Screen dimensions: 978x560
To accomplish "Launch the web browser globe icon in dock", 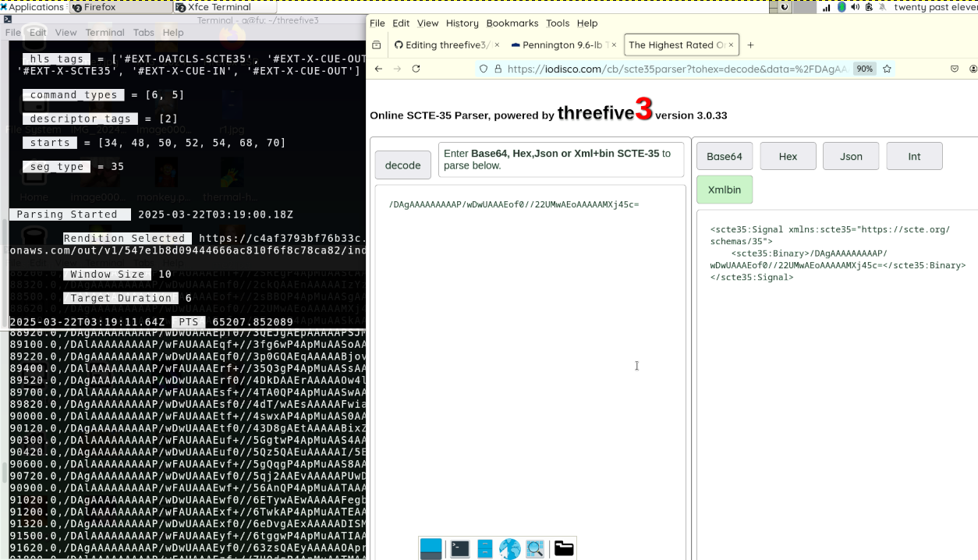I will [510, 549].
